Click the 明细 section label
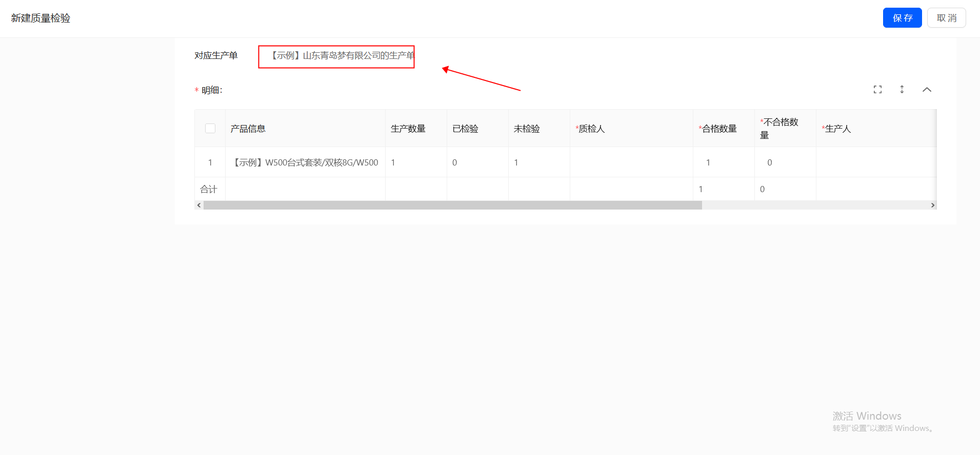The height and width of the screenshot is (455, 980). (x=212, y=90)
